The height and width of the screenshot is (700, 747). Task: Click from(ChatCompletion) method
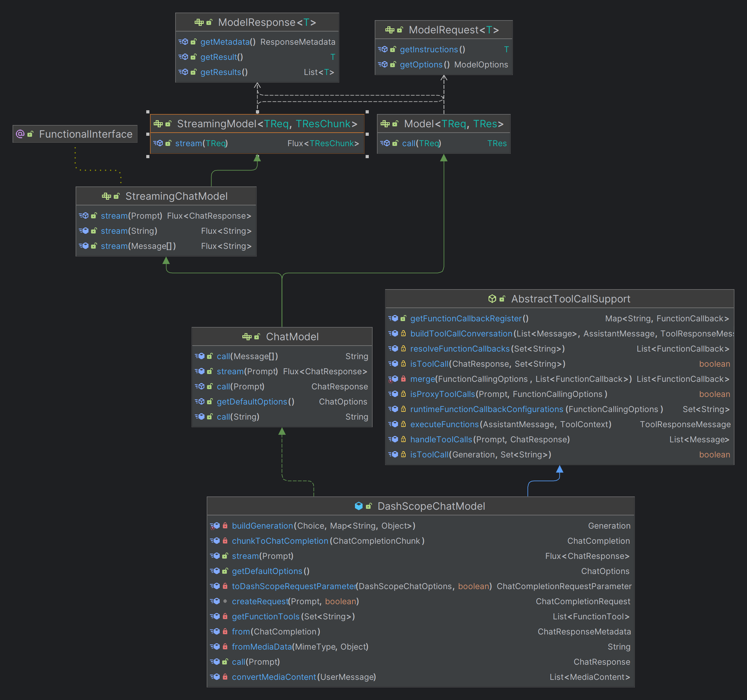click(x=276, y=632)
